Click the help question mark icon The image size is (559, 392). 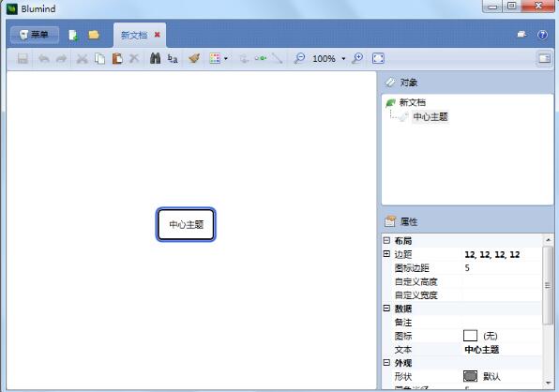(542, 35)
